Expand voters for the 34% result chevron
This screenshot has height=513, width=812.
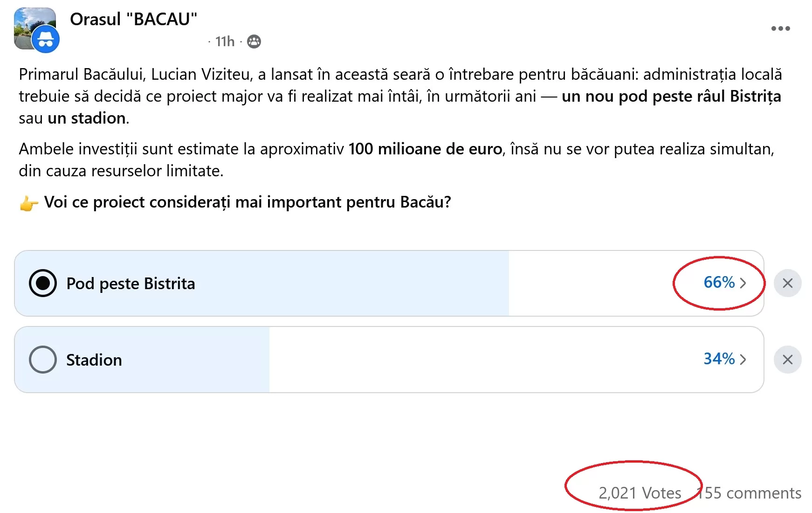(x=743, y=360)
